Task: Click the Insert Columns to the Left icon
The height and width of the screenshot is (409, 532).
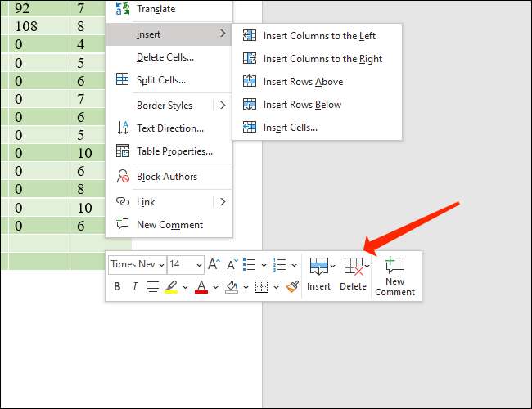Action: pos(250,35)
